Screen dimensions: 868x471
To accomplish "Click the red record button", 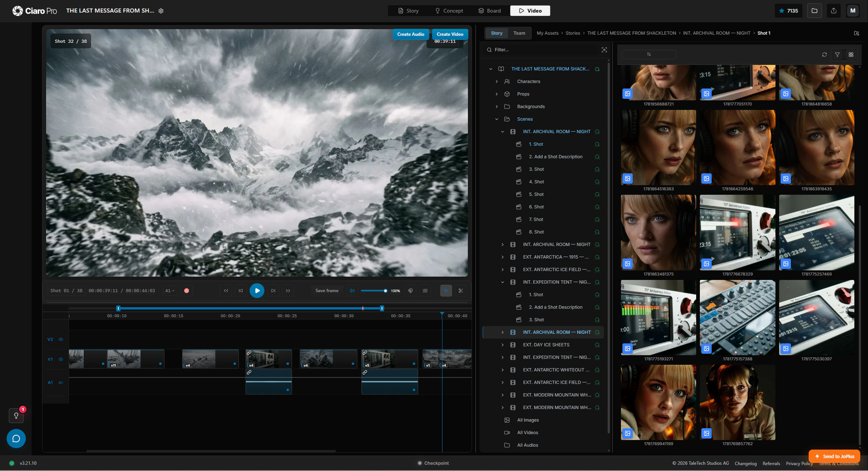I will 187,291.
